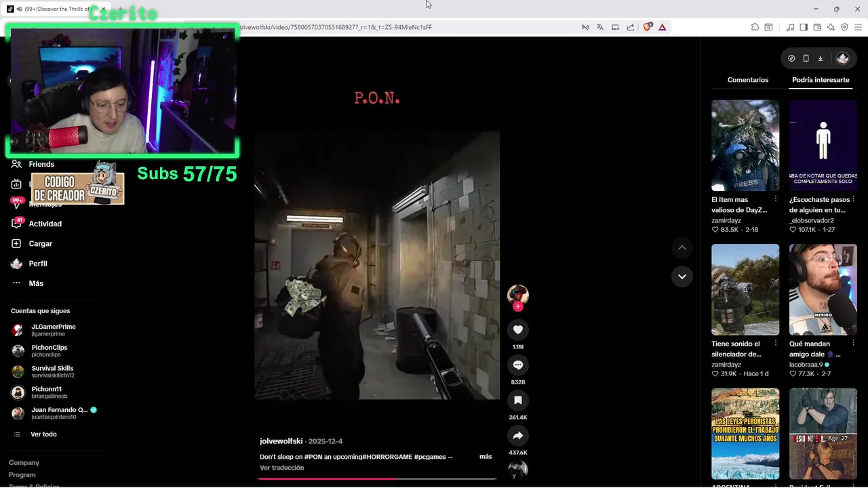868x488 pixels.
Task: Open Juan Fernando Q... followed account
Action: (54, 413)
